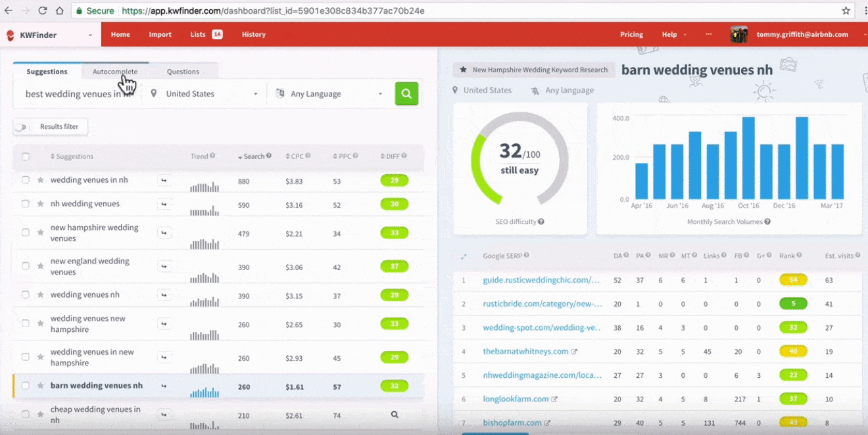Open the Help dropdown menu
Image resolution: width=868 pixels, height=435 pixels.
click(673, 34)
